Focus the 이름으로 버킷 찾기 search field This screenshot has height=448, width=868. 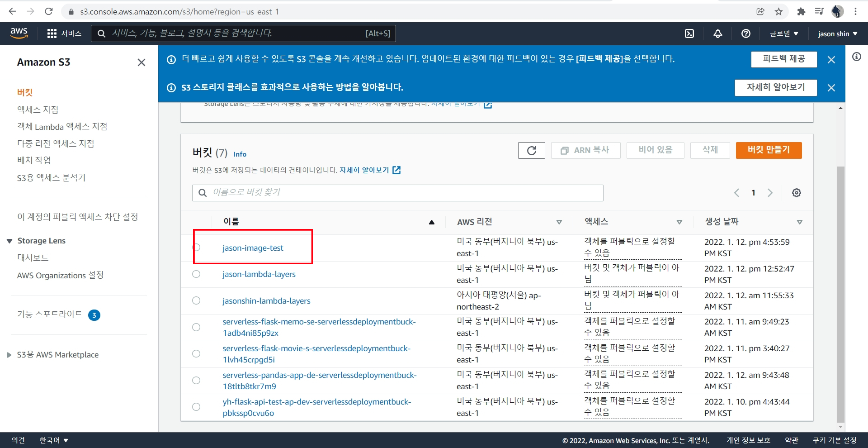[x=398, y=193]
